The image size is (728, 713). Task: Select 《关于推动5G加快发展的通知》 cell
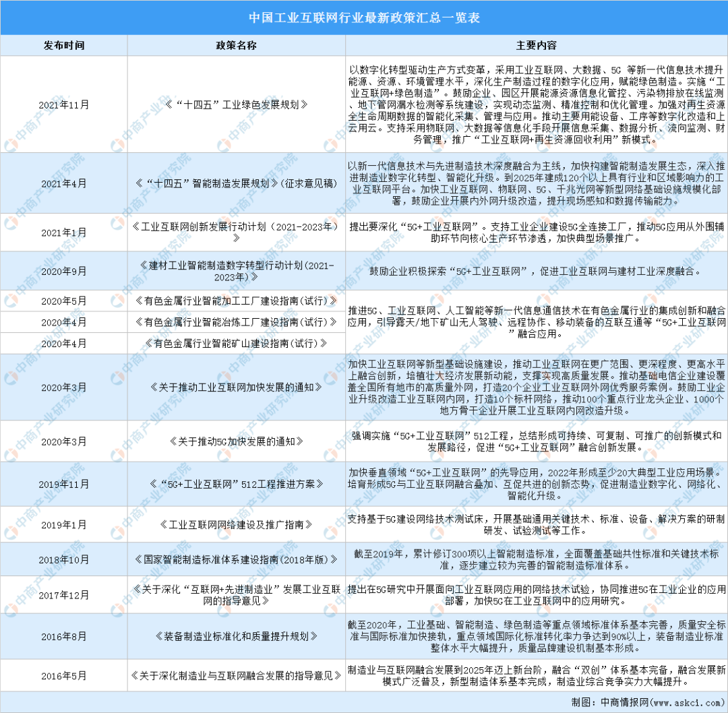pyautogui.click(x=236, y=441)
